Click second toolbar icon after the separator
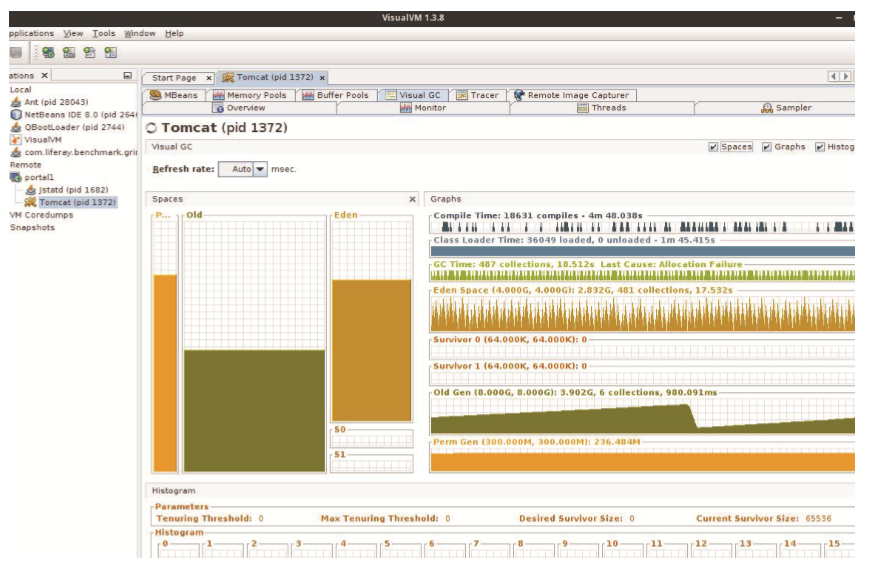 point(69,53)
